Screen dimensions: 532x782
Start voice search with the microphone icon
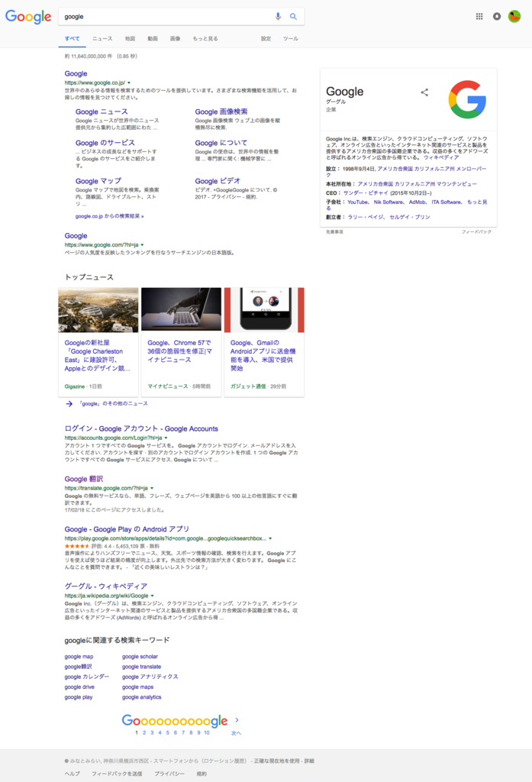(x=278, y=17)
